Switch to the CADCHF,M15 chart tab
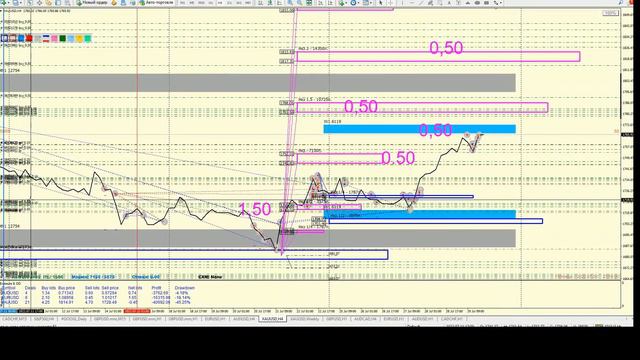 click(14, 318)
